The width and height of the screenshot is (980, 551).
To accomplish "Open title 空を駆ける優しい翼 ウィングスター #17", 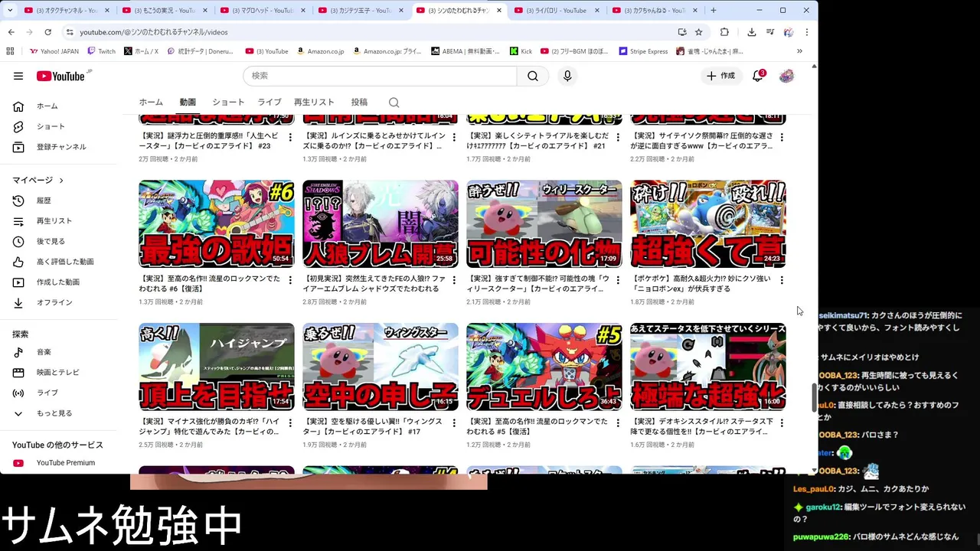I will pos(372,426).
